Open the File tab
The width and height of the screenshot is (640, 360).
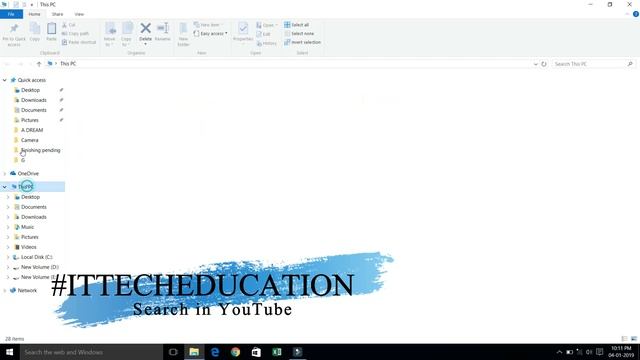tap(11, 14)
